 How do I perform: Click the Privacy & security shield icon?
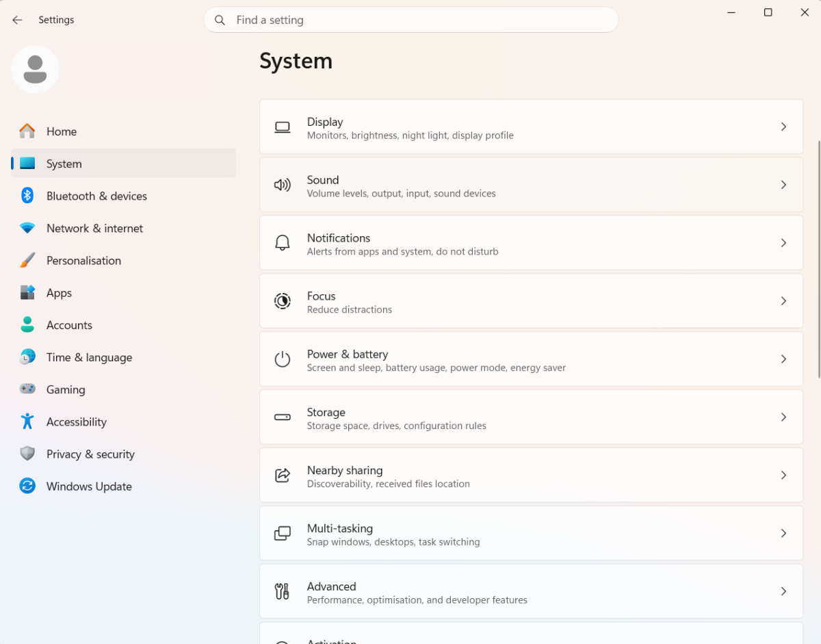(x=27, y=453)
